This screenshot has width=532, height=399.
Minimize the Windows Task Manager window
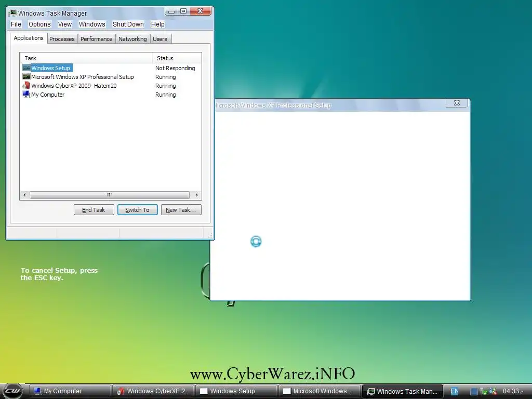pyautogui.click(x=171, y=11)
